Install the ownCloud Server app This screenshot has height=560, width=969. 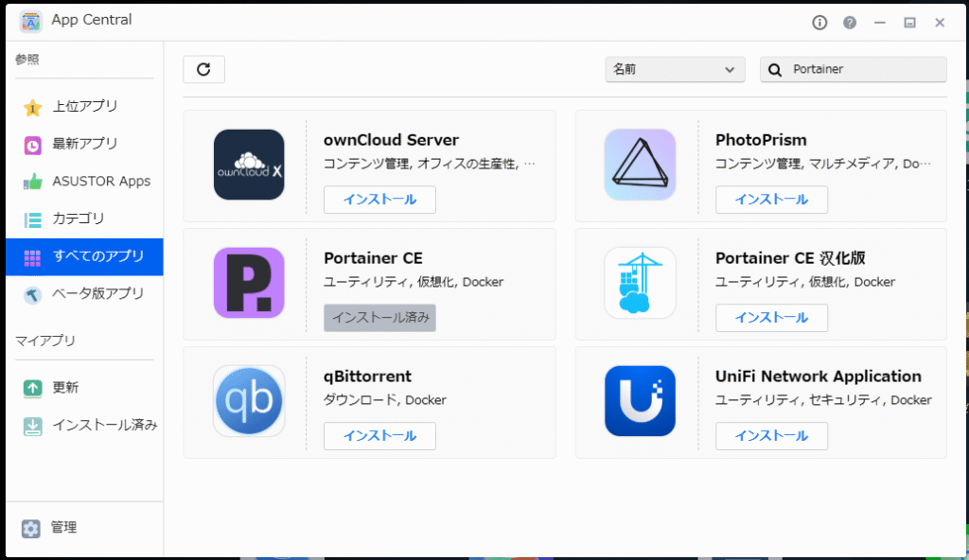pos(379,200)
